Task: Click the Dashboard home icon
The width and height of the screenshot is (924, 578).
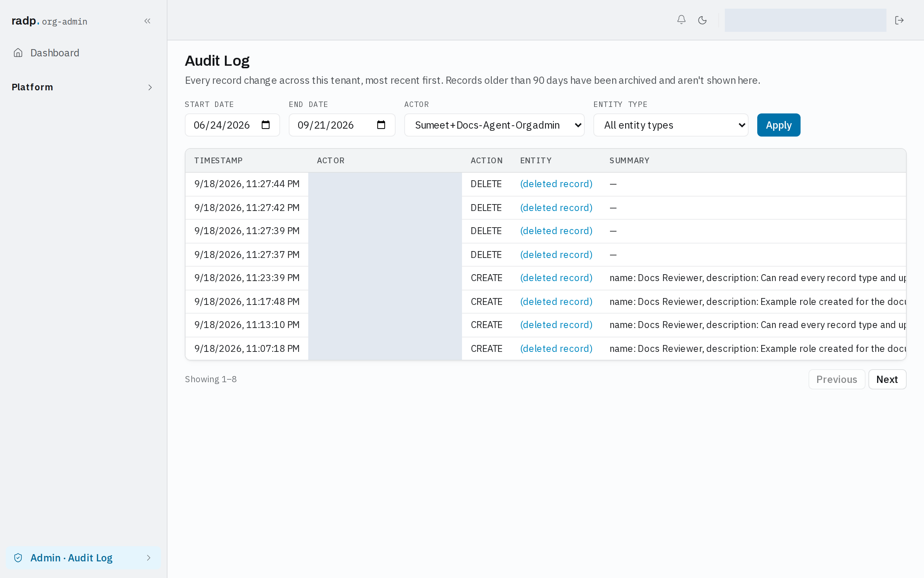Action: pyautogui.click(x=18, y=53)
